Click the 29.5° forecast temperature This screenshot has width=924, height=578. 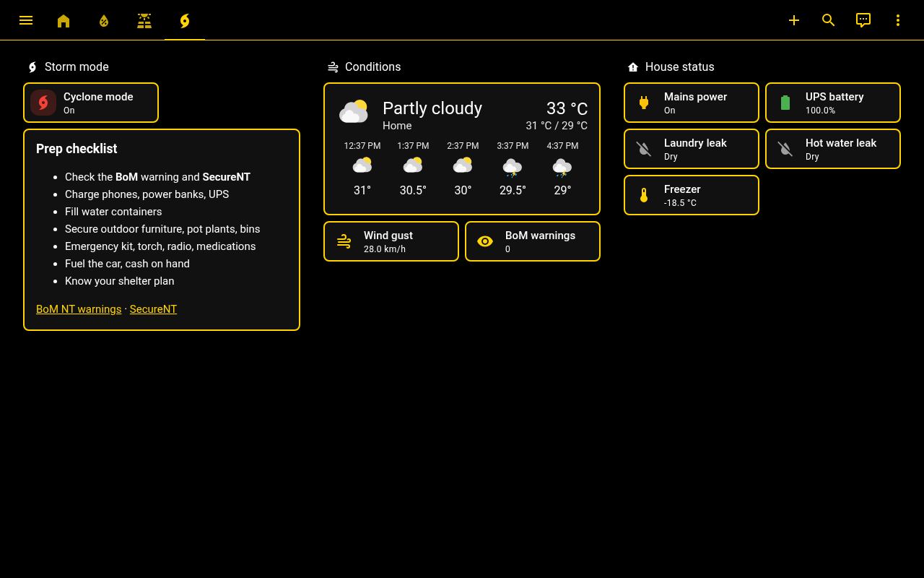point(513,190)
